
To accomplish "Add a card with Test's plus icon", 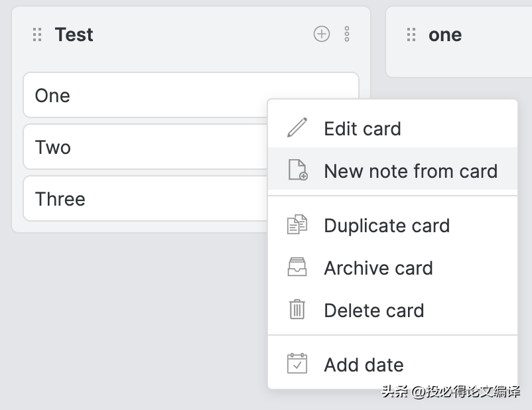I will point(321,34).
